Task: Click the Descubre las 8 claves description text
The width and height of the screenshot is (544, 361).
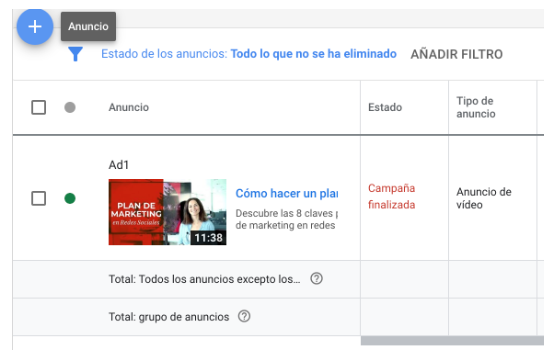Action: click(287, 219)
